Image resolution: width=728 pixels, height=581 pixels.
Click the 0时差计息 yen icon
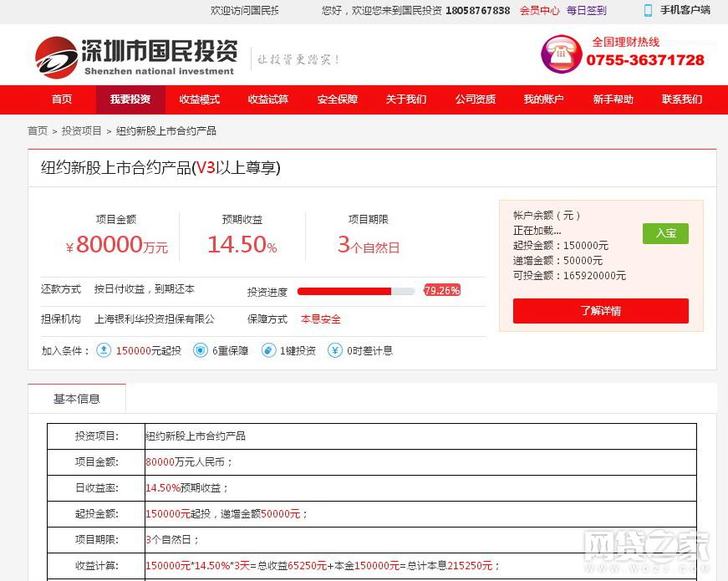334,350
